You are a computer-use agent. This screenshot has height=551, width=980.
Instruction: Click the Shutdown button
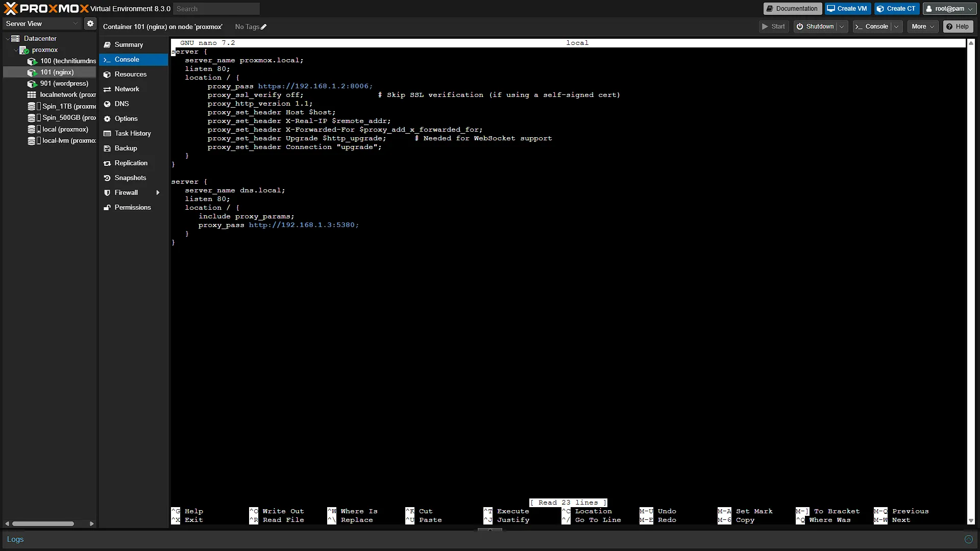(x=815, y=27)
